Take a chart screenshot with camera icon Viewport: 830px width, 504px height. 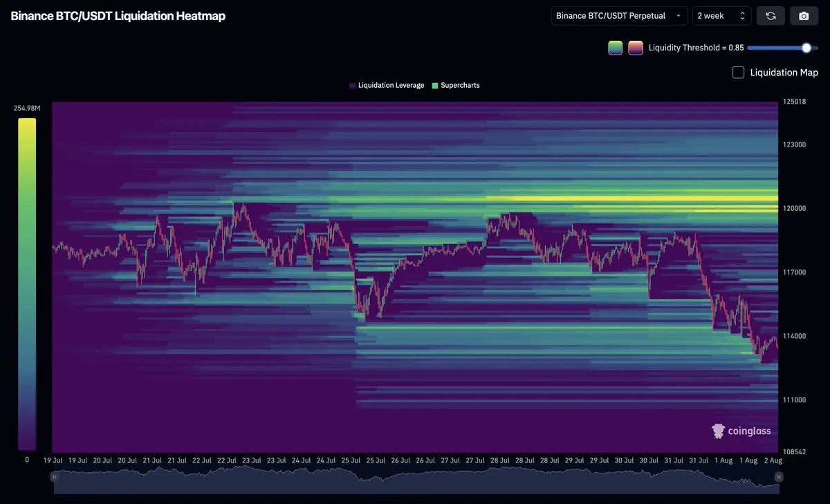[x=804, y=15]
